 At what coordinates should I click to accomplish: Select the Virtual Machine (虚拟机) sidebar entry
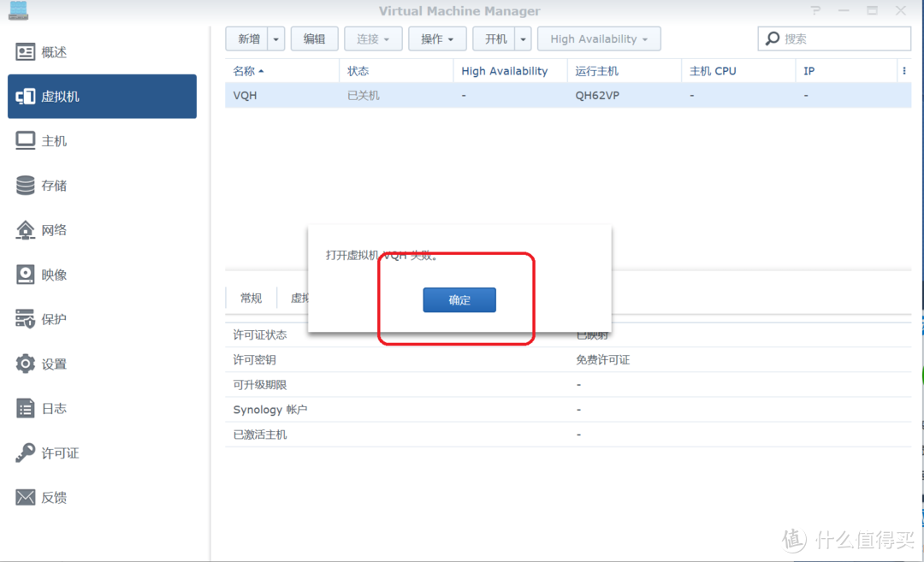(x=102, y=96)
